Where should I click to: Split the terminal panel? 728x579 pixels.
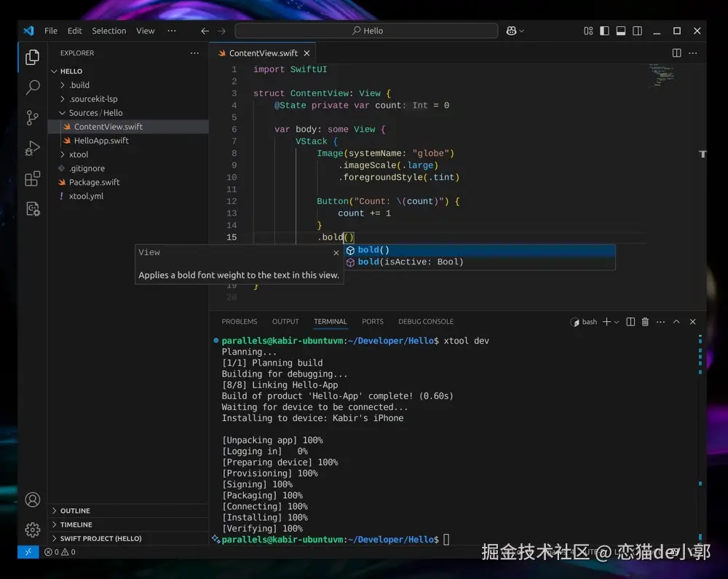pyautogui.click(x=630, y=322)
